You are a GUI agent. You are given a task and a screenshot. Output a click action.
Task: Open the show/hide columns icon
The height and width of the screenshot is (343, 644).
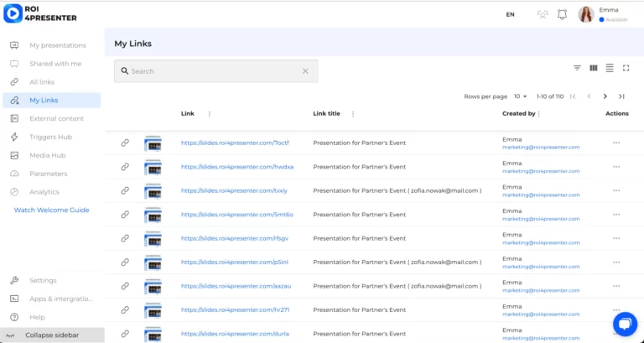[x=594, y=68]
